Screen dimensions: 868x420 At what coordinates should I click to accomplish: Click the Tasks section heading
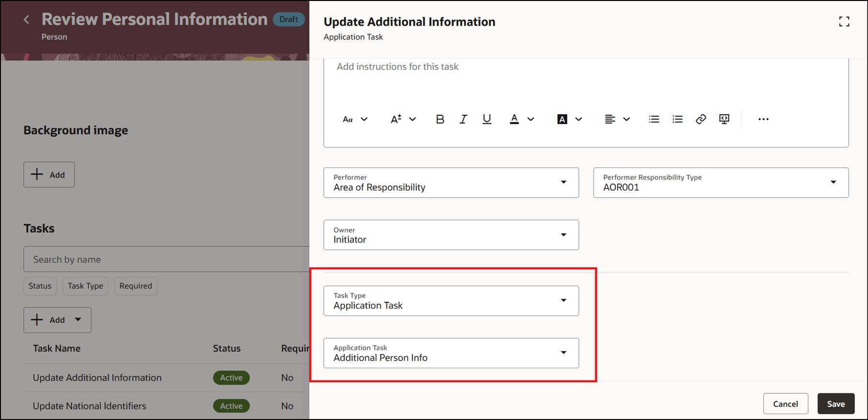[39, 228]
